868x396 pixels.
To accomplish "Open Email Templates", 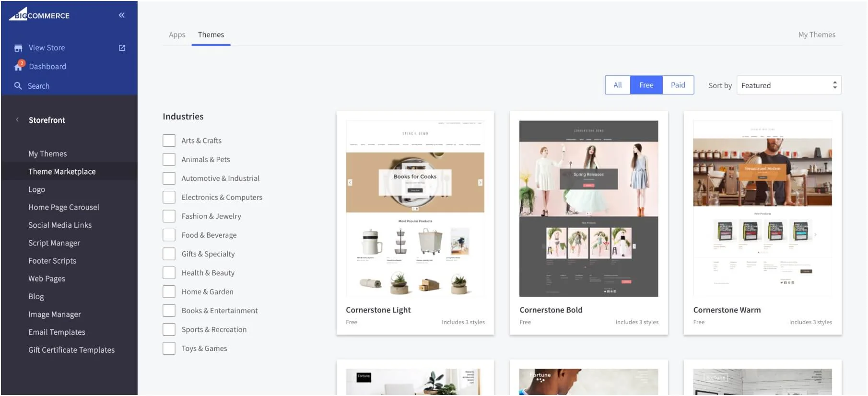I will coord(57,332).
